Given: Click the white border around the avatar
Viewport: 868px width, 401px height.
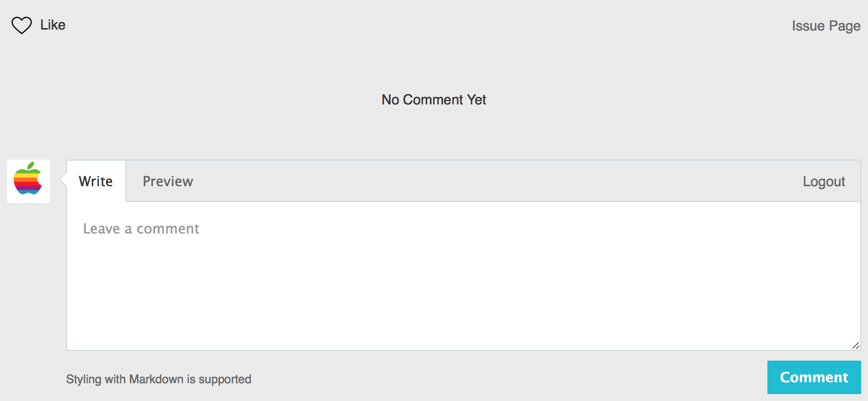Looking at the screenshot, I should tap(9, 199).
